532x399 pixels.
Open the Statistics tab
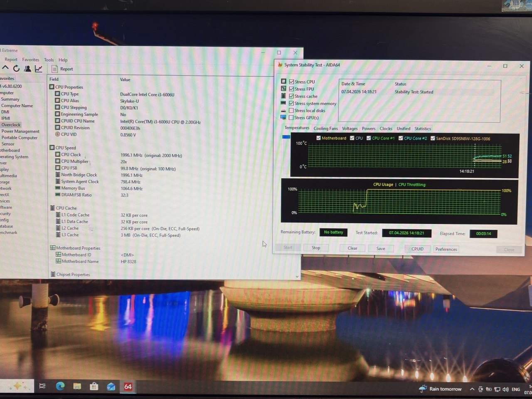coord(422,129)
